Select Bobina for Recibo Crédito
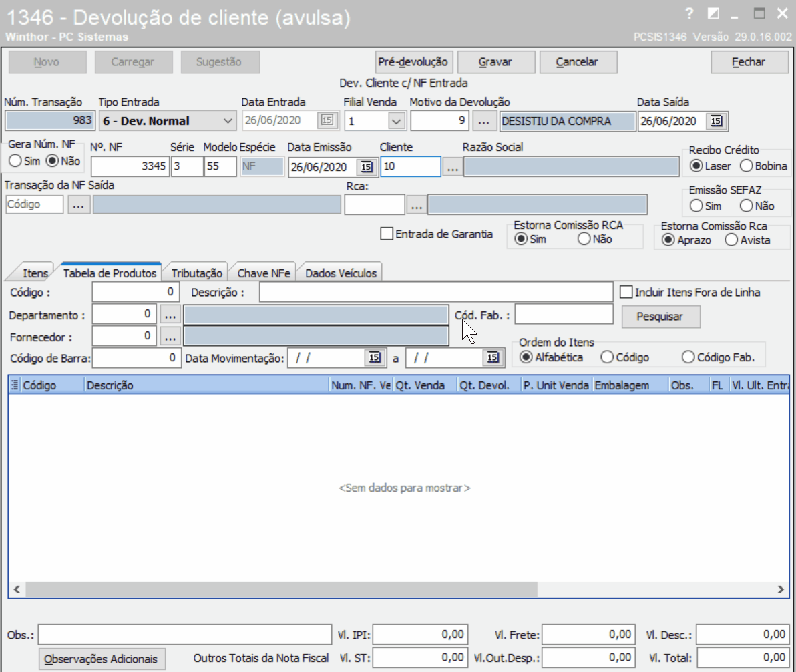Image resolution: width=796 pixels, height=672 pixels. coord(747,166)
